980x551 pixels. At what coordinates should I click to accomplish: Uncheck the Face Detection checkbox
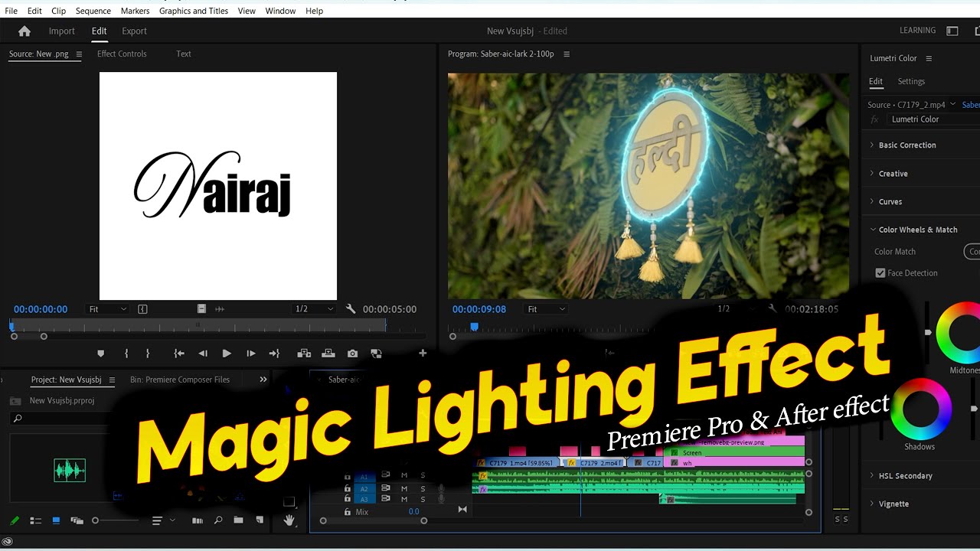click(x=880, y=272)
